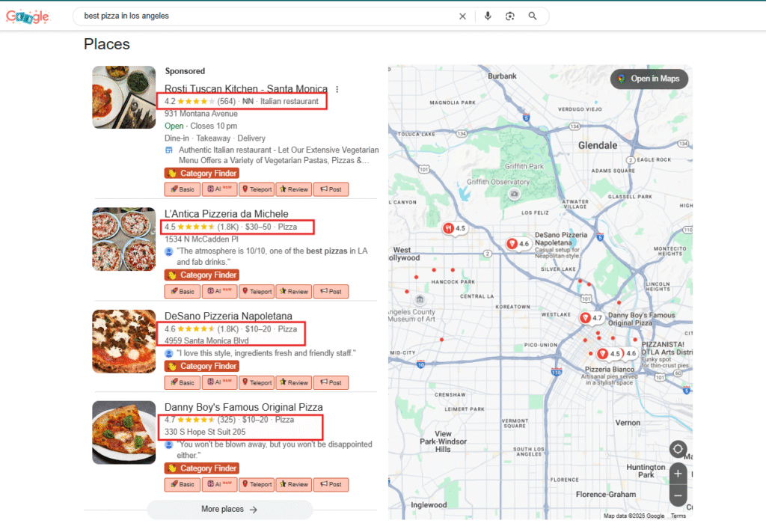
Task: Click the DeSano Pizzeria pizza thumbnail
Action: [124, 341]
